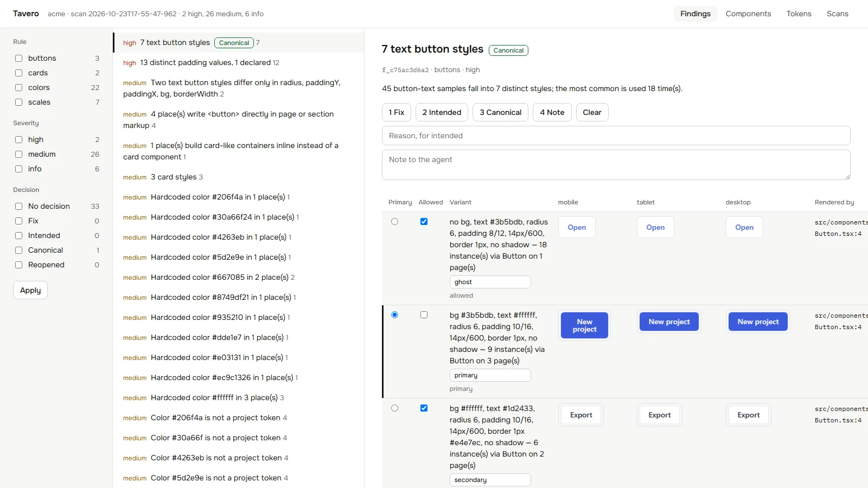Toggle the colors rule checkbox

pyautogui.click(x=18, y=87)
